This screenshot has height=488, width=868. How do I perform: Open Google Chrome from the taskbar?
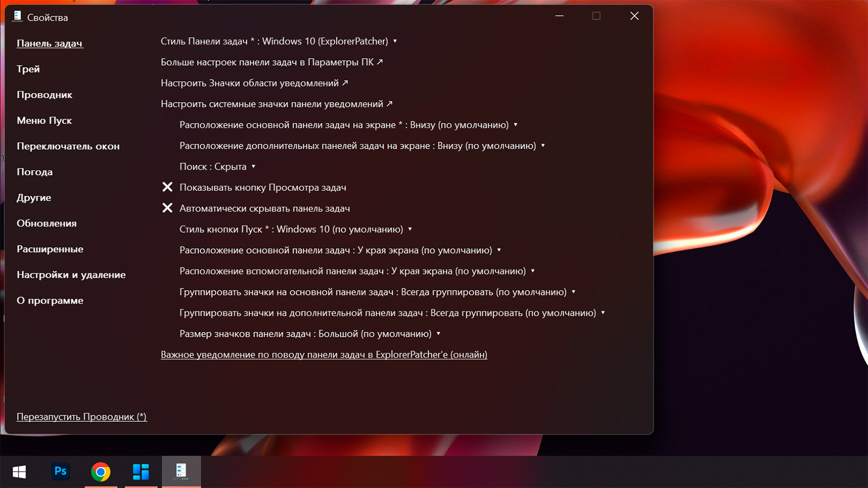coord(101,472)
